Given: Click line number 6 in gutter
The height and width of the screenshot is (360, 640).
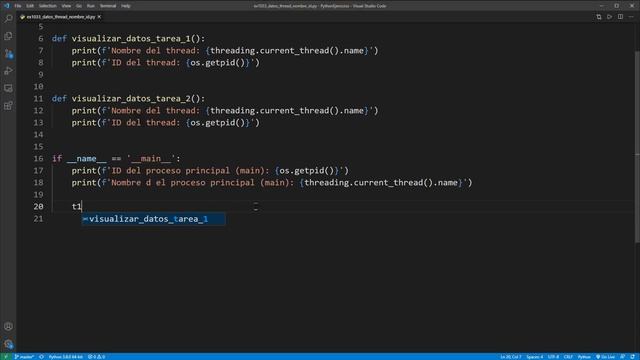Looking at the screenshot, I should point(41,39).
